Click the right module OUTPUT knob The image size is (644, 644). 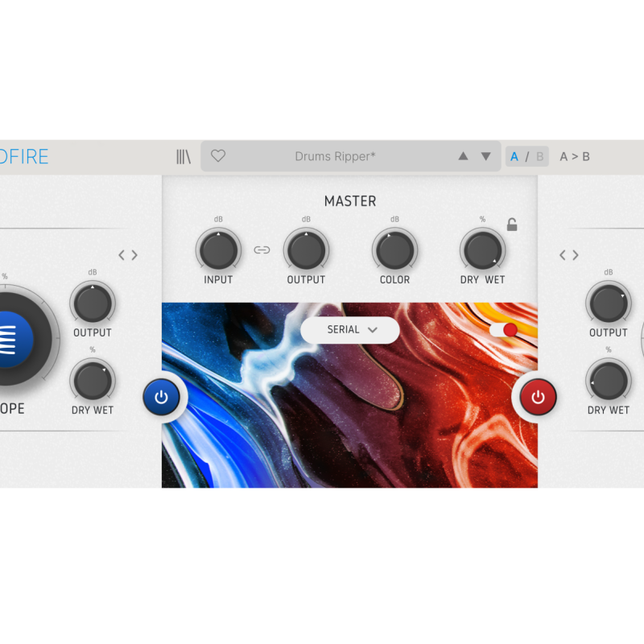609,303
